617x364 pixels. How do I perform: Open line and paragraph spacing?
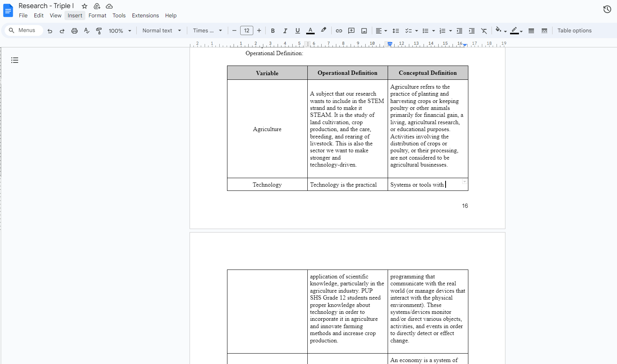396,31
